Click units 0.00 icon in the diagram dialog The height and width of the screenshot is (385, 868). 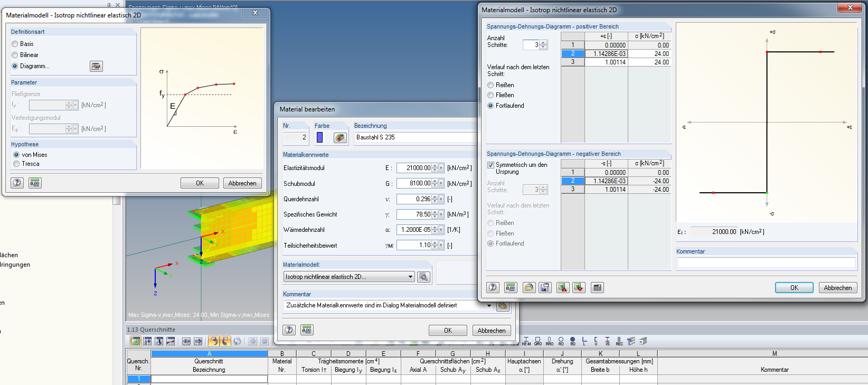(x=511, y=287)
